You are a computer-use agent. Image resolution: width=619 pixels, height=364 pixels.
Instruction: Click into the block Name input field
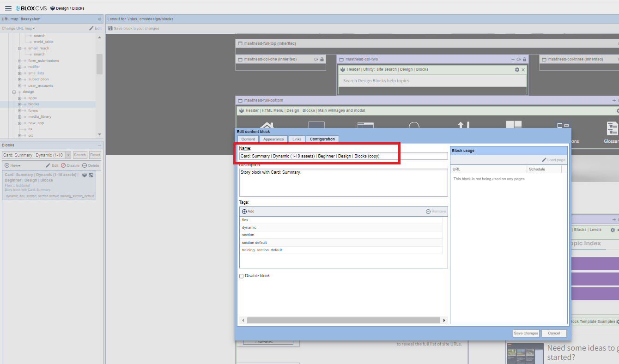(x=343, y=156)
